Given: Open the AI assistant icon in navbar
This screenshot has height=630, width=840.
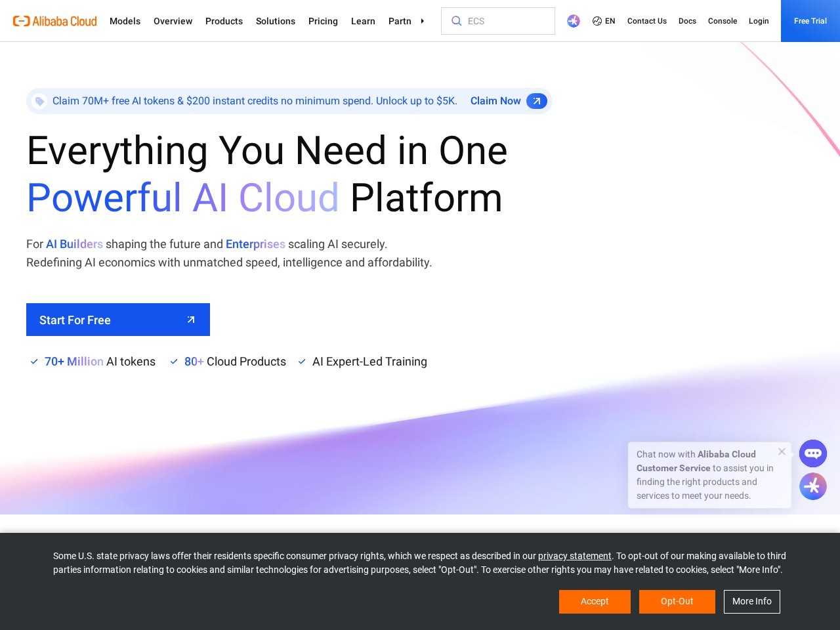Looking at the screenshot, I should click(574, 21).
